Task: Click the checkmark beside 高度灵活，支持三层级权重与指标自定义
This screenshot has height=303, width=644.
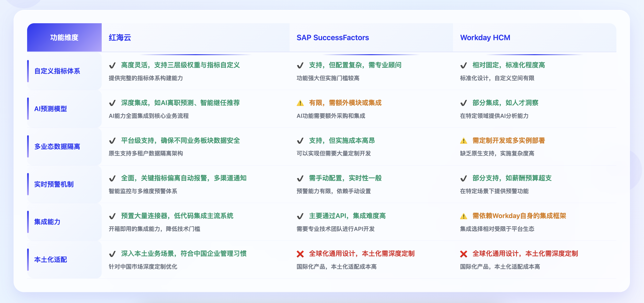Action: pos(112,66)
